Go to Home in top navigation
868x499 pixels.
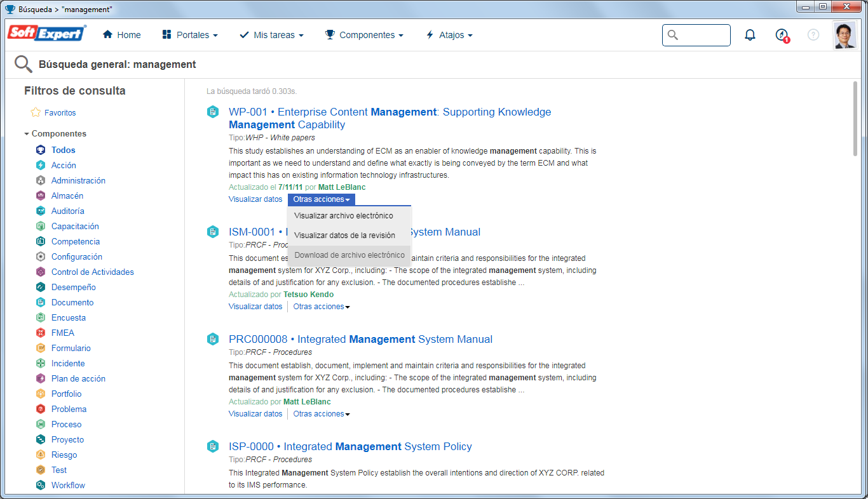pos(122,35)
